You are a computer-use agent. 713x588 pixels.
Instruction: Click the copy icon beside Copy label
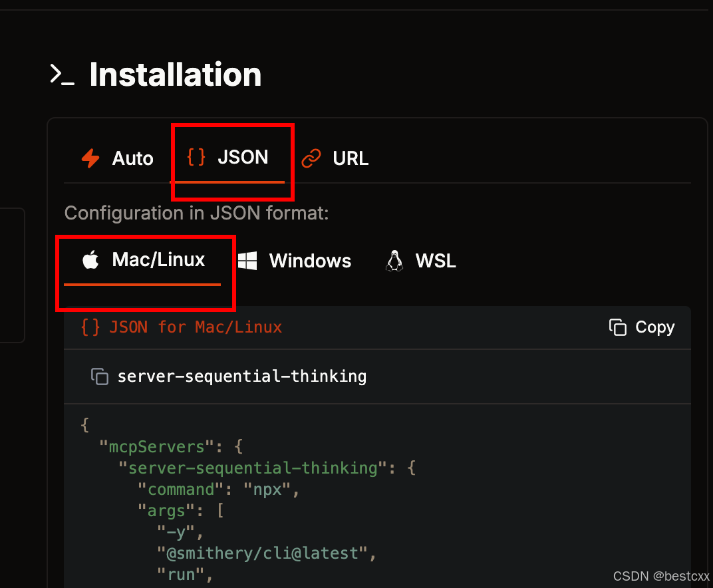click(617, 327)
